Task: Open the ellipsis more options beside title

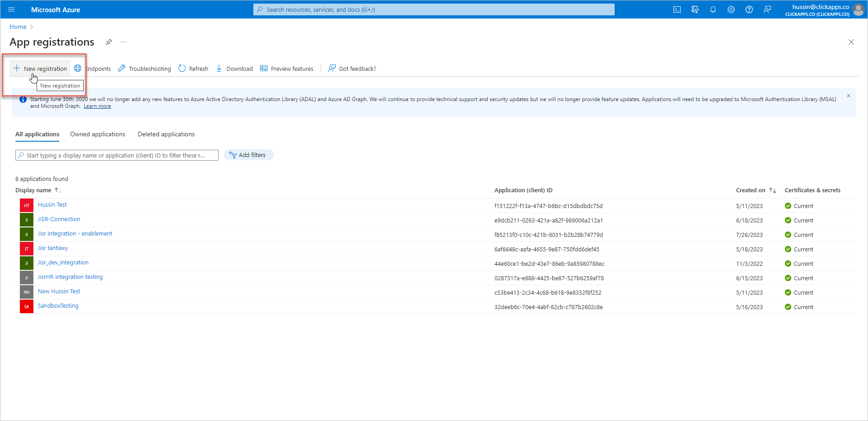Action: pyautogui.click(x=123, y=42)
